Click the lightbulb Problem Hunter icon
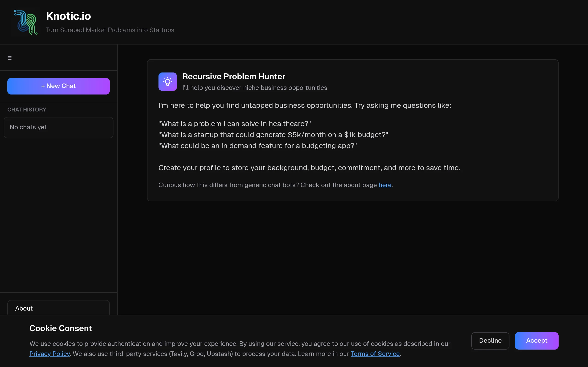This screenshot has width=588, height=367. pyautogui.click(x=167, y=82)
